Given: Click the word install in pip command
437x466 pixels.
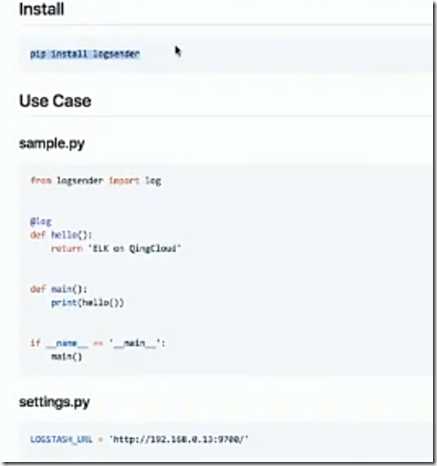Looking at the screenshot, I should point(69,54).
